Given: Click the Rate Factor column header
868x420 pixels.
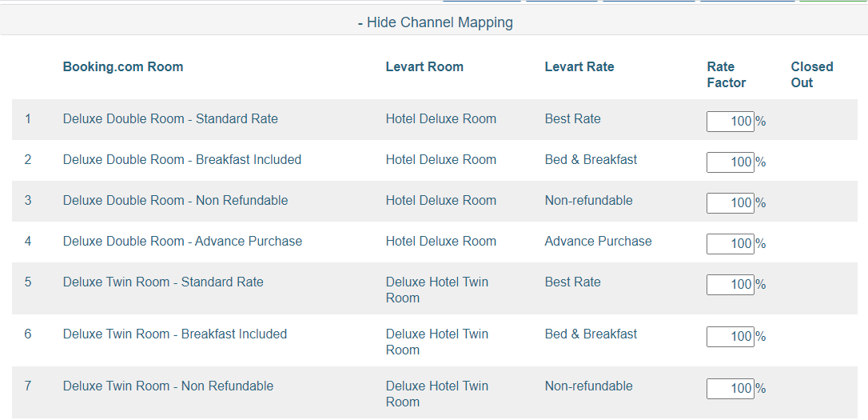Looking at the screenshot, I should (727, 75).
